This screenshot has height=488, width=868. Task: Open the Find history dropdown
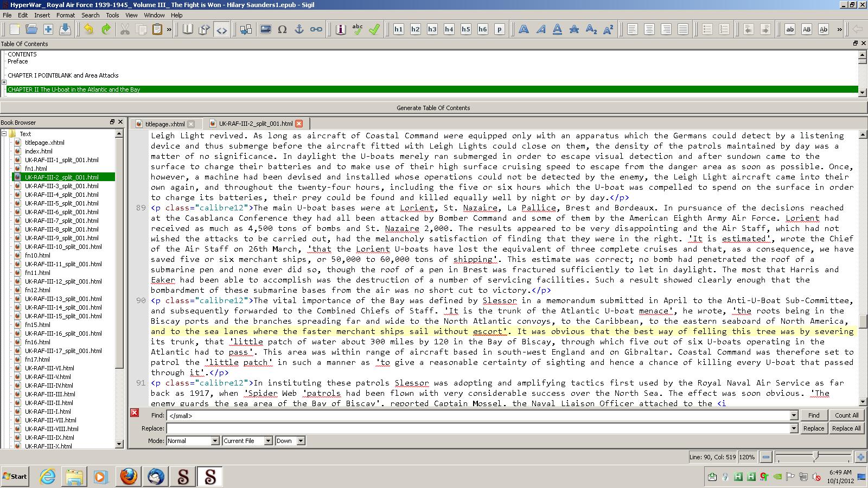(794, 415)
